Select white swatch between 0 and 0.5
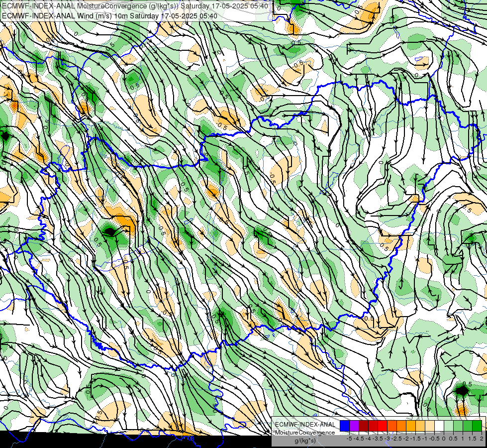Image resolution: width=487 pixels, height=448 pixels. tap(439, 426)
